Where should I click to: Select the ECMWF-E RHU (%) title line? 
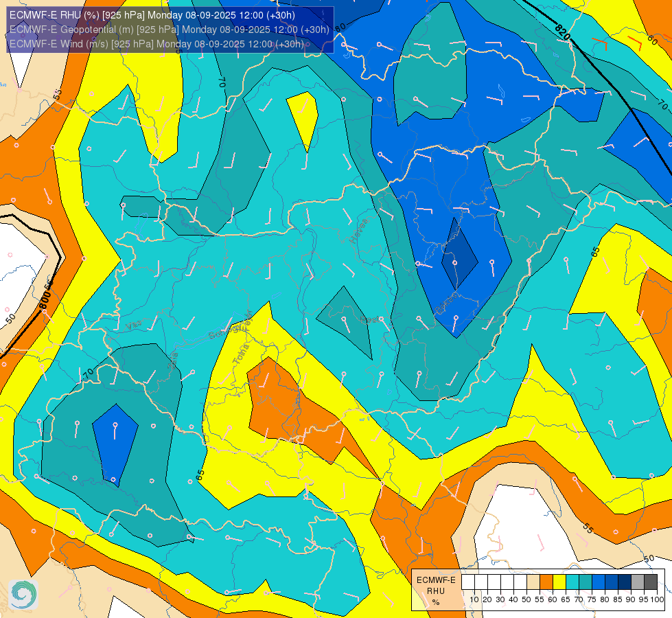pos(152,15)
